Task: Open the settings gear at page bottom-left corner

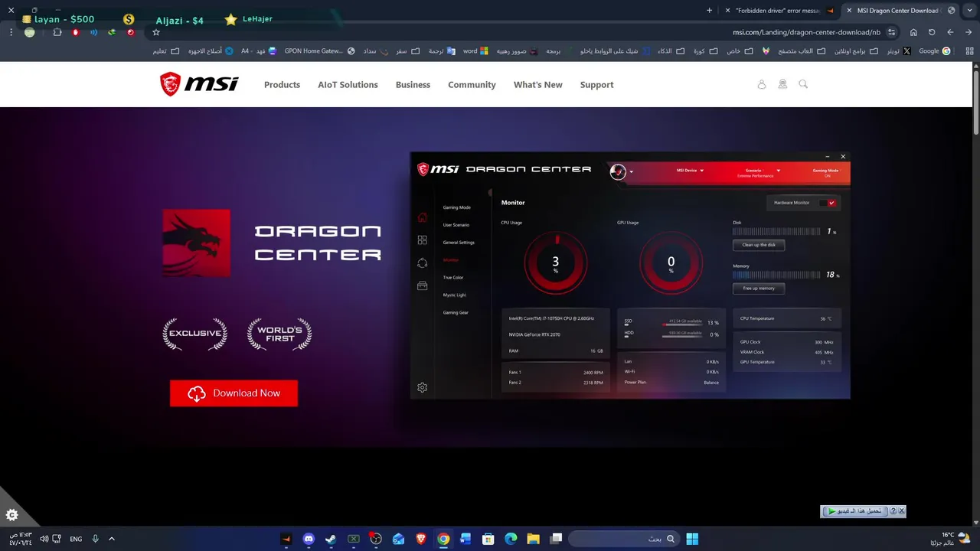Action: point(12,515)
